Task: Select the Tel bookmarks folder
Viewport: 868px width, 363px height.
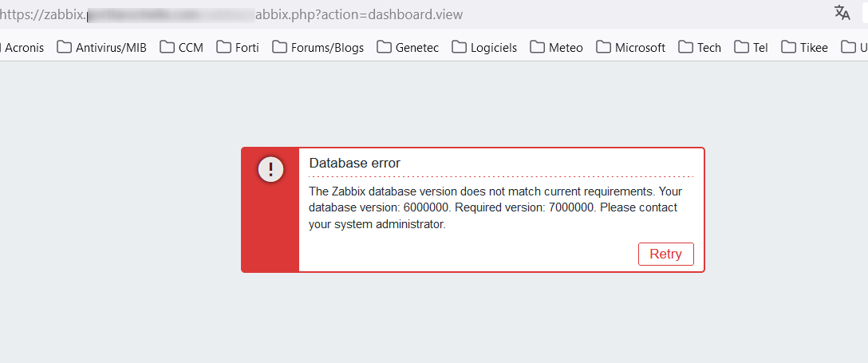Action: 752,48
